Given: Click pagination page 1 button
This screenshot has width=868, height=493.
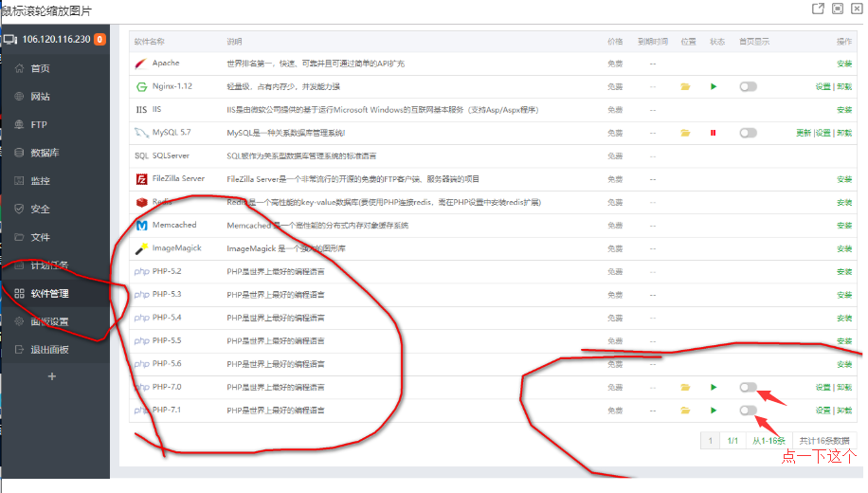Looking at the screenshot, I should point(711,441).
